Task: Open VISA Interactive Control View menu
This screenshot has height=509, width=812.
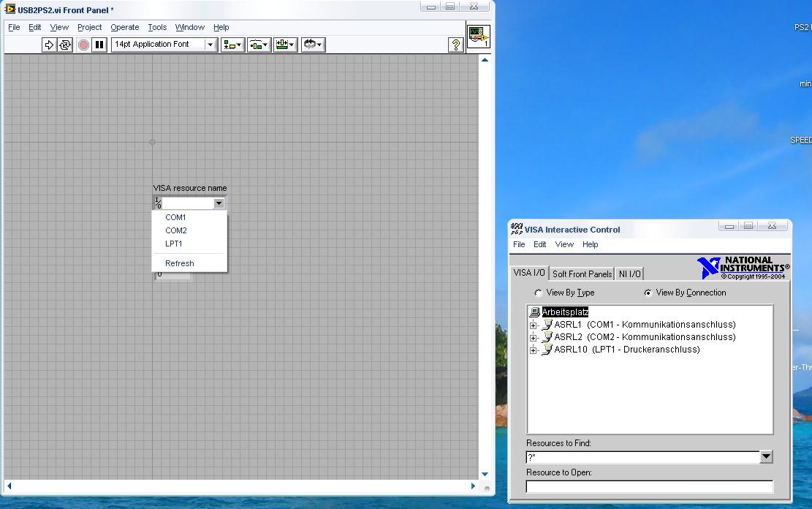Action: coord(564,245)
